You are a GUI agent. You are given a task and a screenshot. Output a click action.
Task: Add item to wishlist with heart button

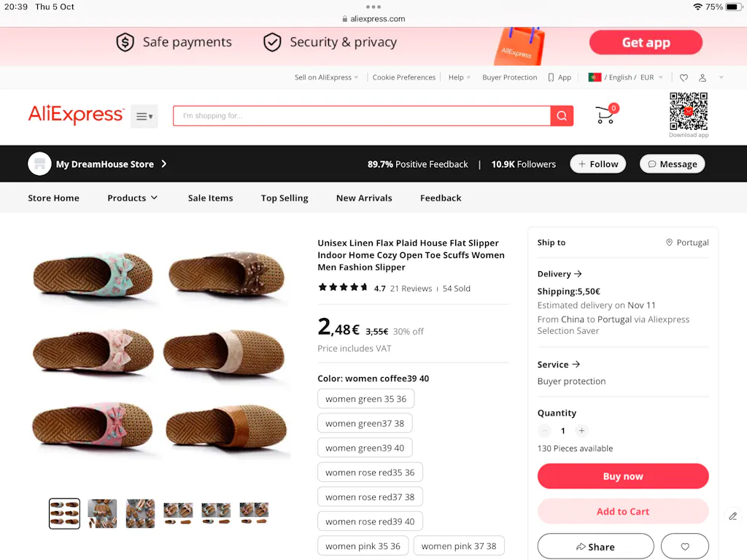click(684, 546)
